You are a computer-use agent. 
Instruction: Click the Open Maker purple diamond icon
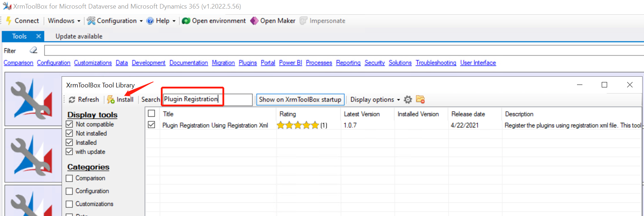254,21
